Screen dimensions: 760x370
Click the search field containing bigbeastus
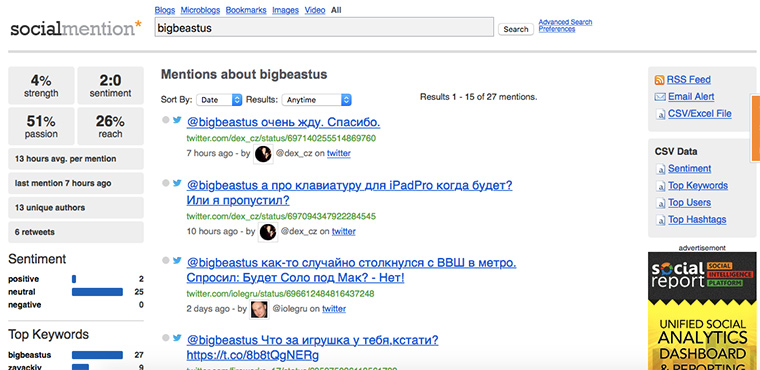point(324,28)
